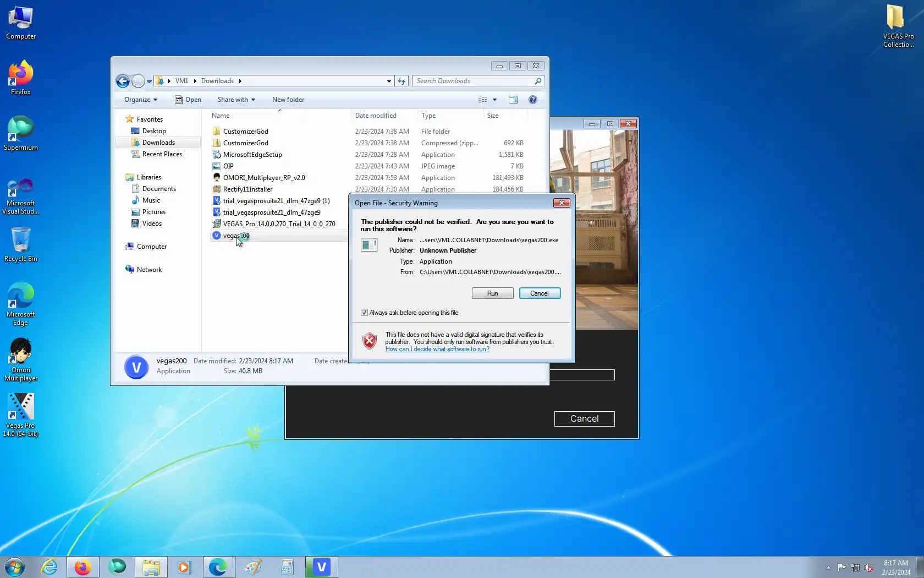This screenshot has width=924, height=578.
Task: Launch Microsoft Edge from the desktop
Action: click(21, 304)
